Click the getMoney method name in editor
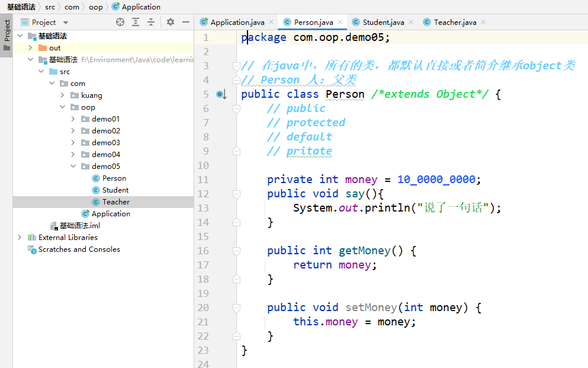588x368 pixels. click(x=365, y=251)
